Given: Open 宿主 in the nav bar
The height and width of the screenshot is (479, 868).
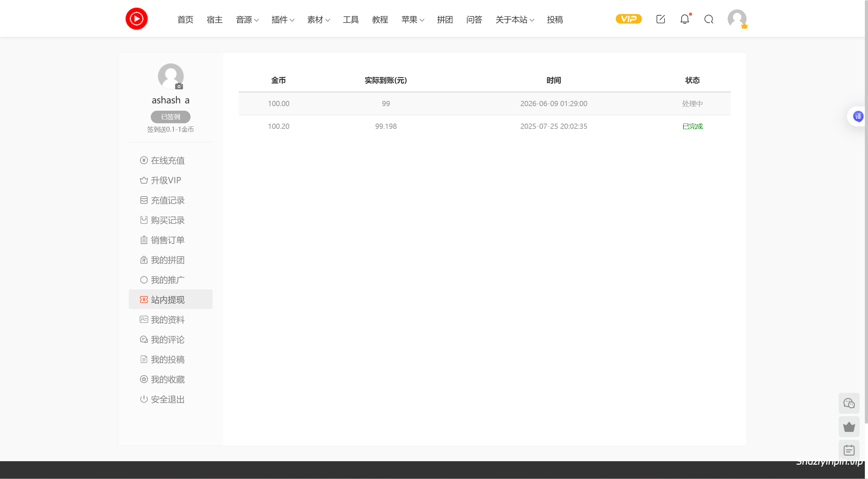Looking at the screenshot, I should click(215, 20).
